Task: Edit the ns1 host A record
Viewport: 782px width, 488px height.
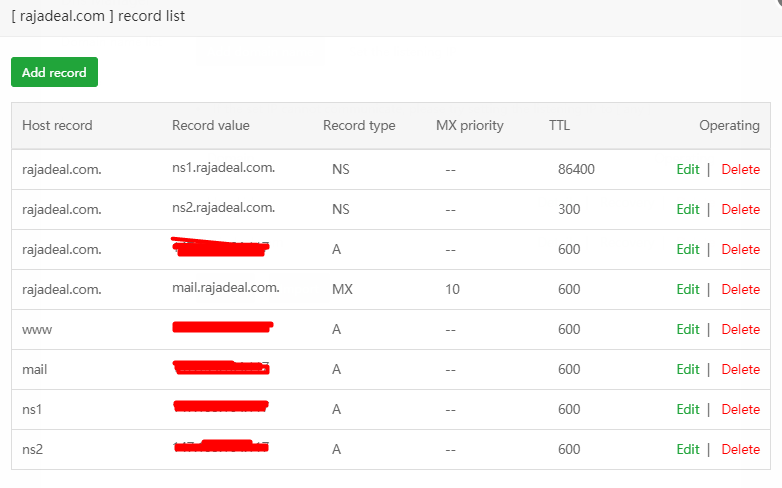Action: click(x=687, y=409)
